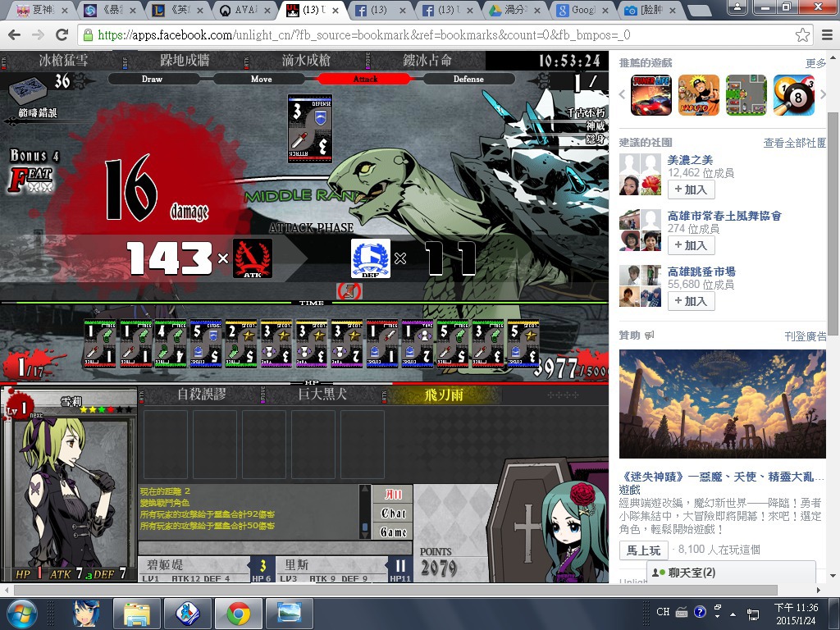Screen dimensions: 840x630
Task: Select the 自殺謬誤 skill tab
Action: pyautogui.click(x=201, y=395)
